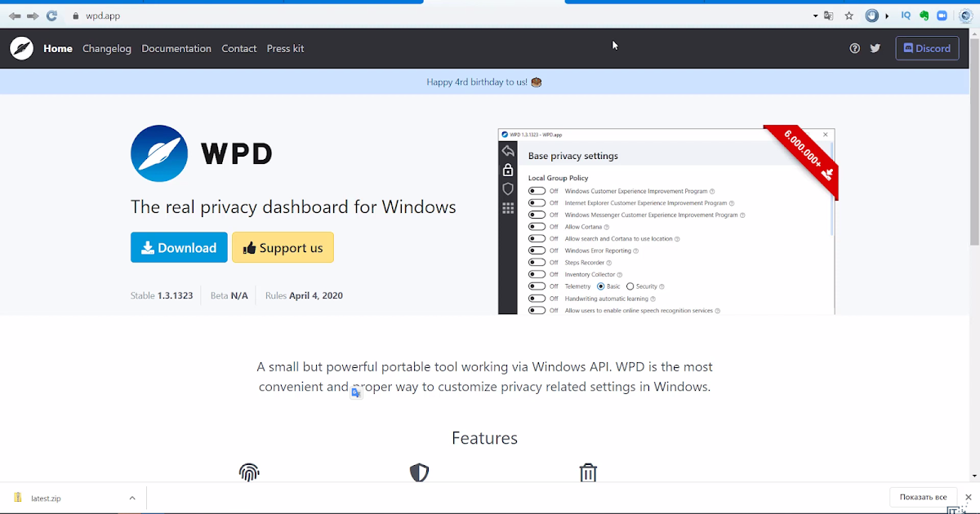
Task: Click the Beta N/A text
Action: [x=229, y=295]
